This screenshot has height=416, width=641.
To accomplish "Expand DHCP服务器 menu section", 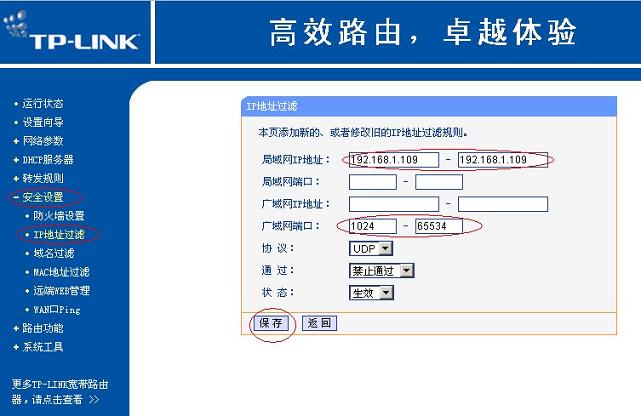I will click(x=47, y=159).
